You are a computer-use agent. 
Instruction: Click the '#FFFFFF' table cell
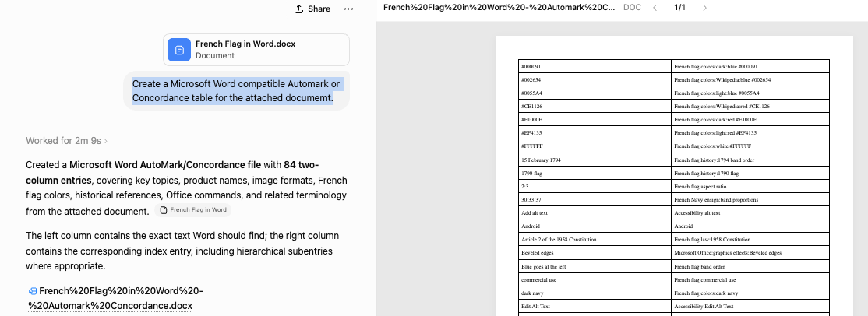(595, 146)
